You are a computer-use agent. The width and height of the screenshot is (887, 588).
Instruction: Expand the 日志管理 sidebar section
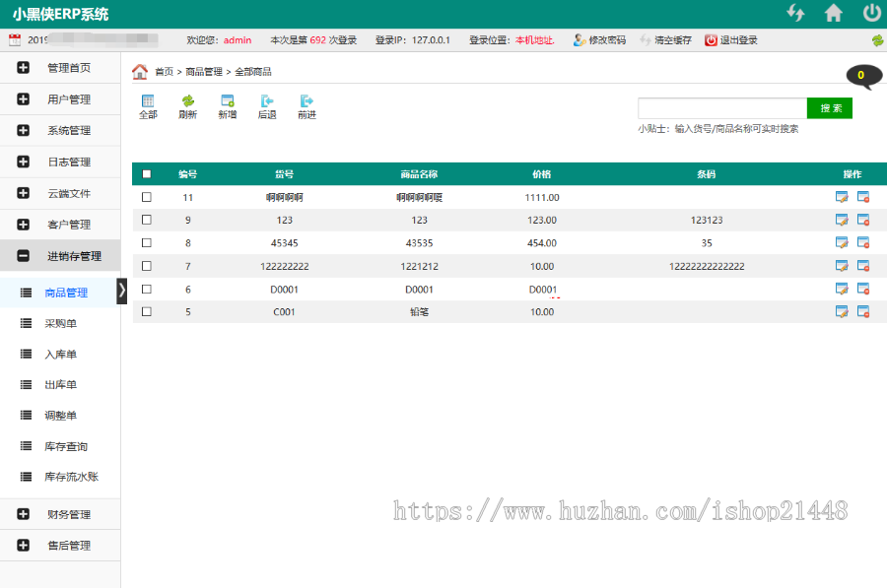pyautogui.click(x=60, y=163)
